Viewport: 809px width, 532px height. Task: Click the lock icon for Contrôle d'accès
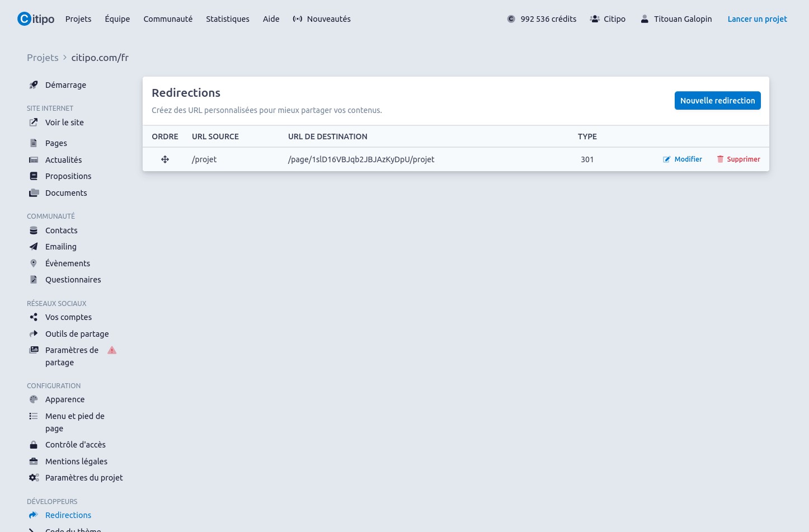(34, 445)
